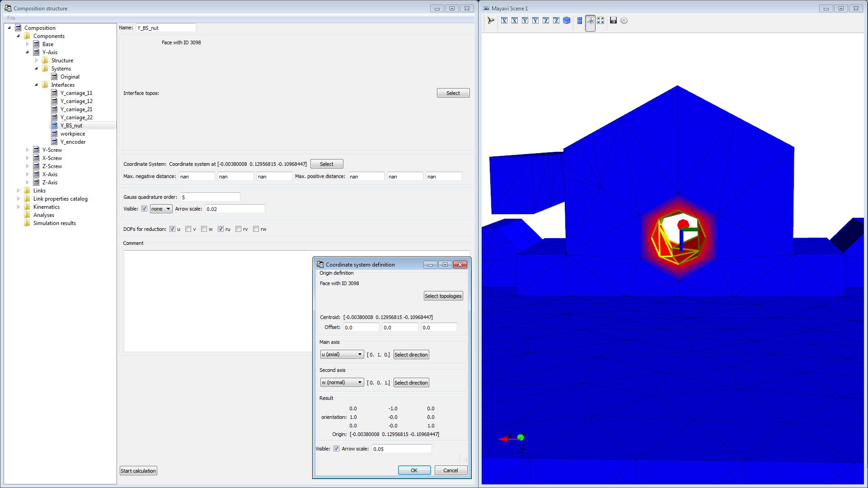Expand the Kinematics folder node

coord(18,206)
